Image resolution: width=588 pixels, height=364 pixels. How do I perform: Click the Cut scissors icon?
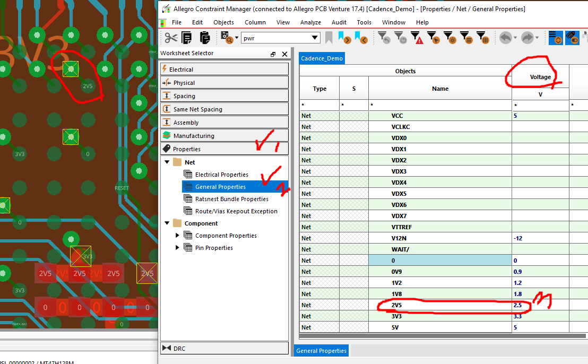[171, 38]
